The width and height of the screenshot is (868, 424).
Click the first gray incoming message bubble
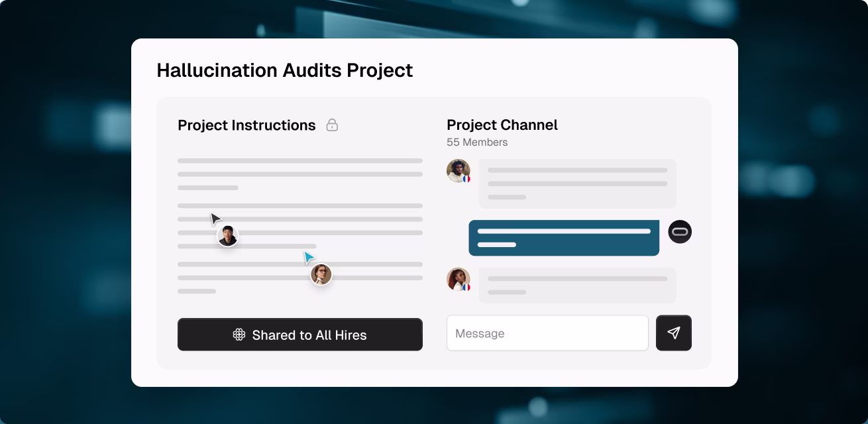click(576, 184)
